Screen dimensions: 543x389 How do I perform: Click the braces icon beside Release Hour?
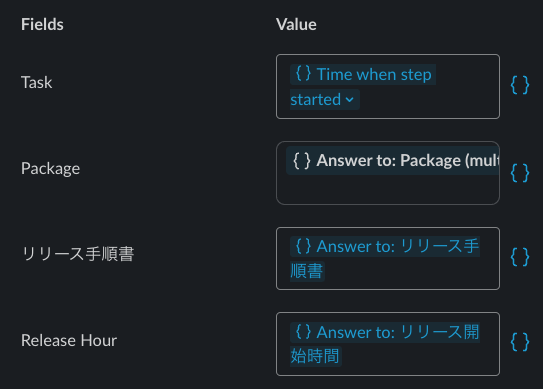click(x=520, y=342)
